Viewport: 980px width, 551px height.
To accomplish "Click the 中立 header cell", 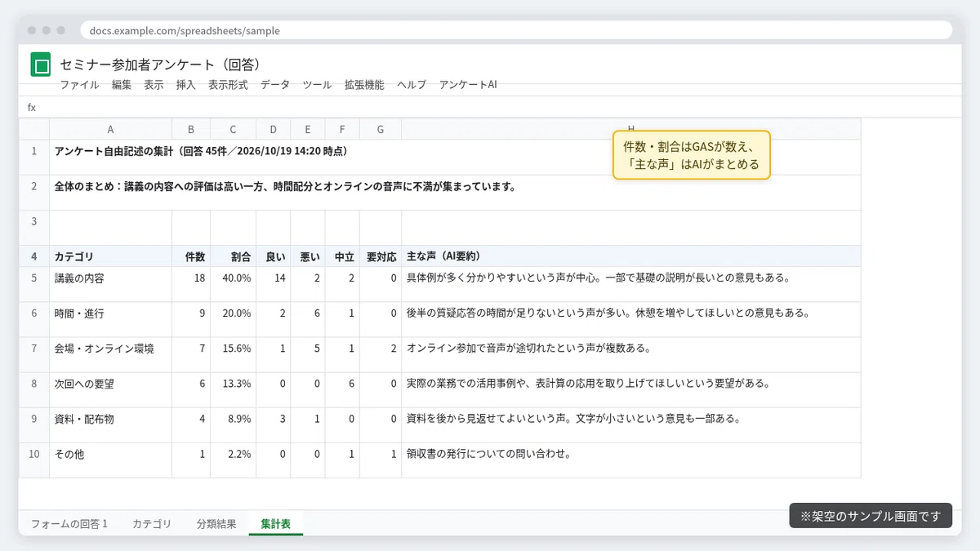I will coord(341,256).
